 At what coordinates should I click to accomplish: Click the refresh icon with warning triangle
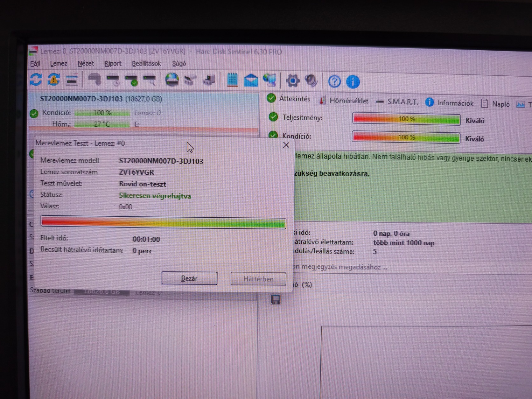coord(54,80)
